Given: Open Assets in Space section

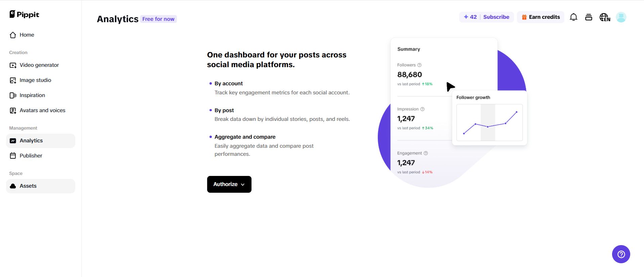Looking at the screenshot, I should pos(28,186).
